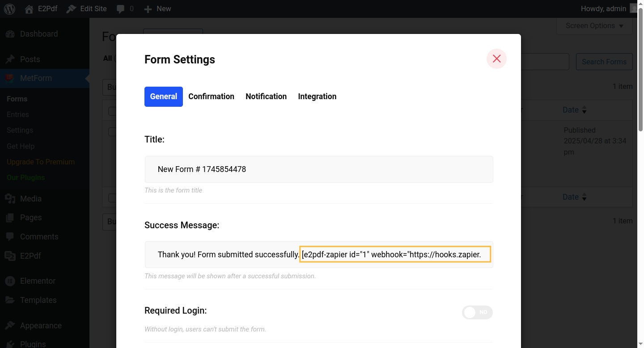
Task: Click the Appearance brush icon
Action: click(x=10, y=326)
